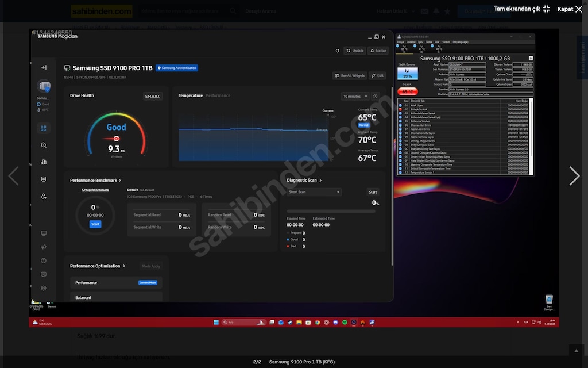Open the Recycle Bin desktop icon
The width and height of the screenshot is (588, 368).
point(549,302)
